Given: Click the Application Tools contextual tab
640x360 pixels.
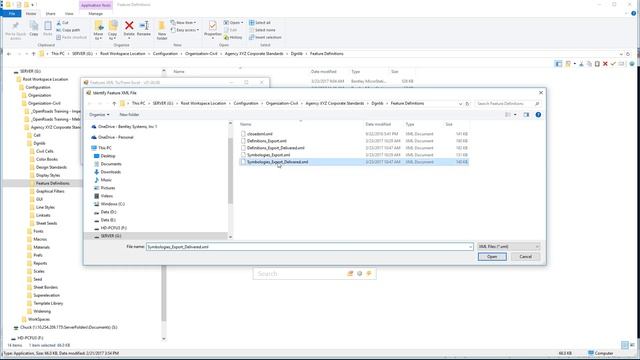Looking at the screenshot, I should pyautogui.click(x=96, y=5).
